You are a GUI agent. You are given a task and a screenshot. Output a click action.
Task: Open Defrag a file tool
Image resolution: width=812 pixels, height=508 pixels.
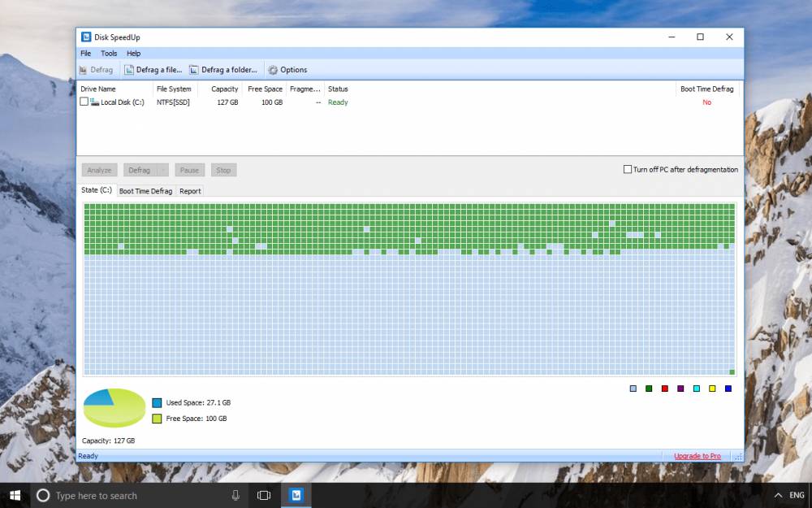click(x=153, y=69)
